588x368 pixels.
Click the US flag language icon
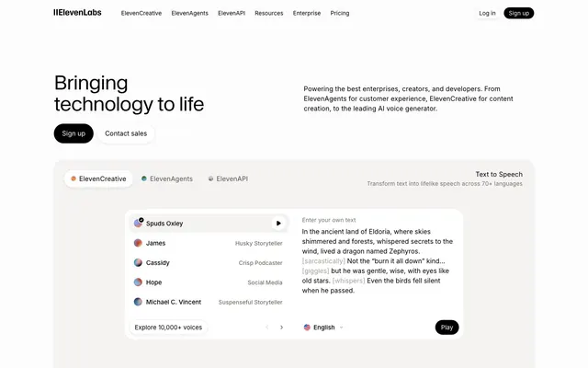pos(307,328)
